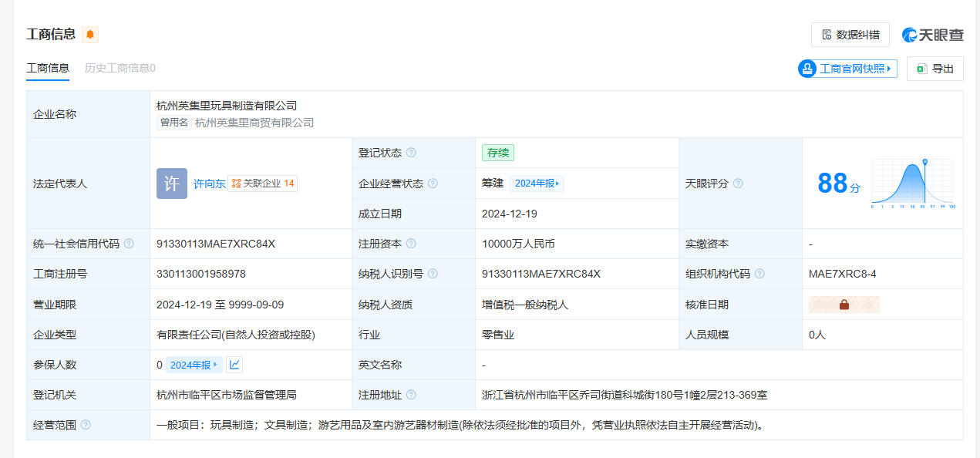Click registration number 330113001958978
The height and width of the screenshot is (458, 980).
pyautogui.click(x=201, y=274)
